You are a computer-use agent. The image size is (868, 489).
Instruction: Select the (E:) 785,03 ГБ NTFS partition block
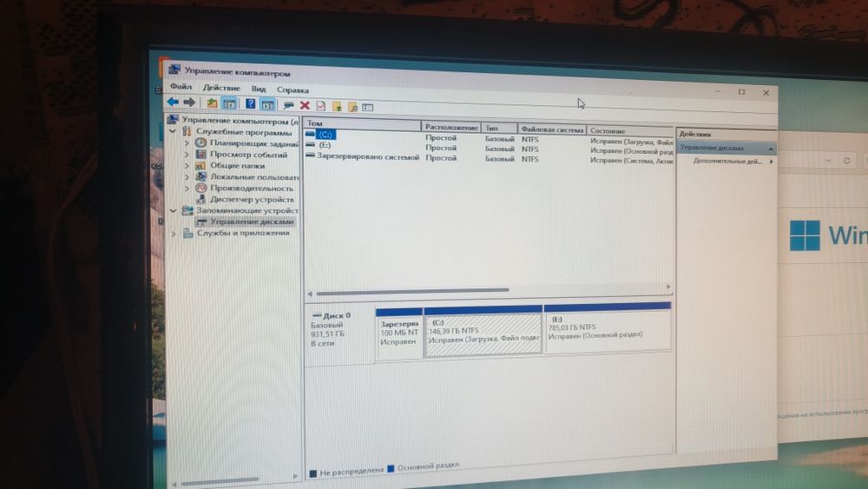point(608,328)
